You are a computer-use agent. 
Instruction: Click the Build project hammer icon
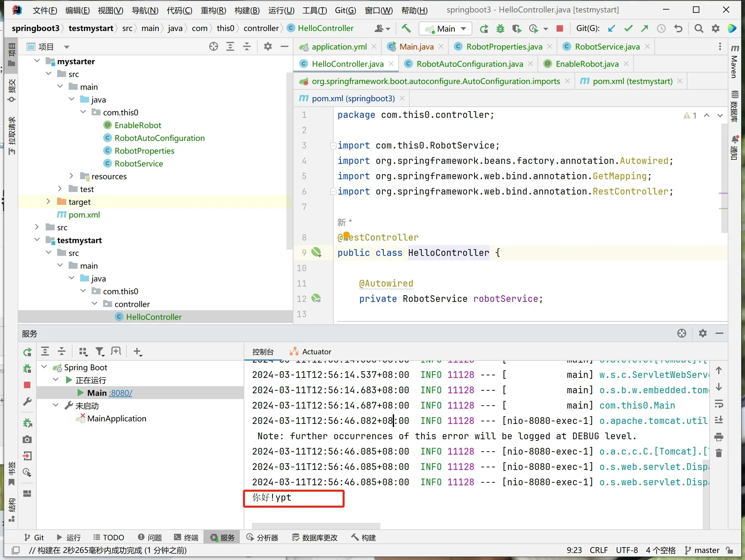coord(407,28)
